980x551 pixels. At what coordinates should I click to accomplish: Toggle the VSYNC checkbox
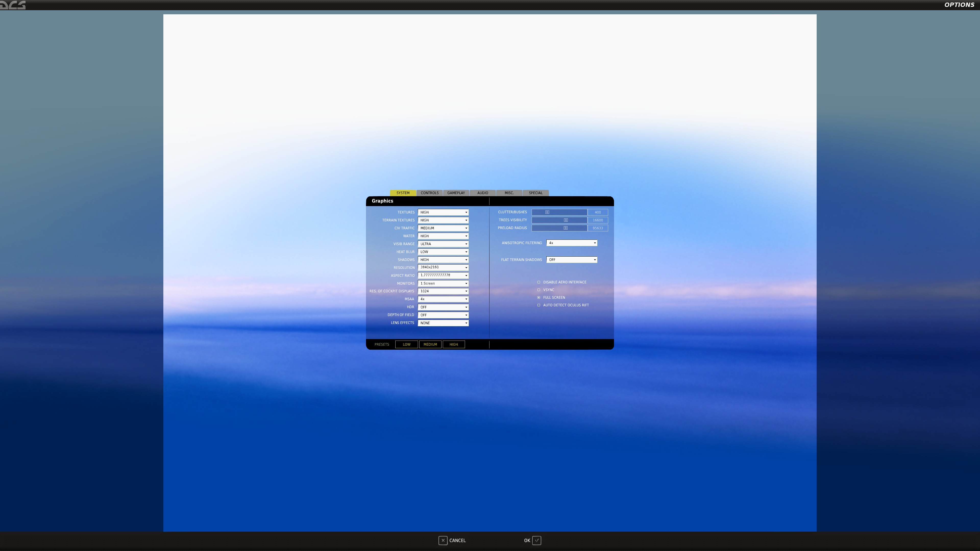(539, 290)
